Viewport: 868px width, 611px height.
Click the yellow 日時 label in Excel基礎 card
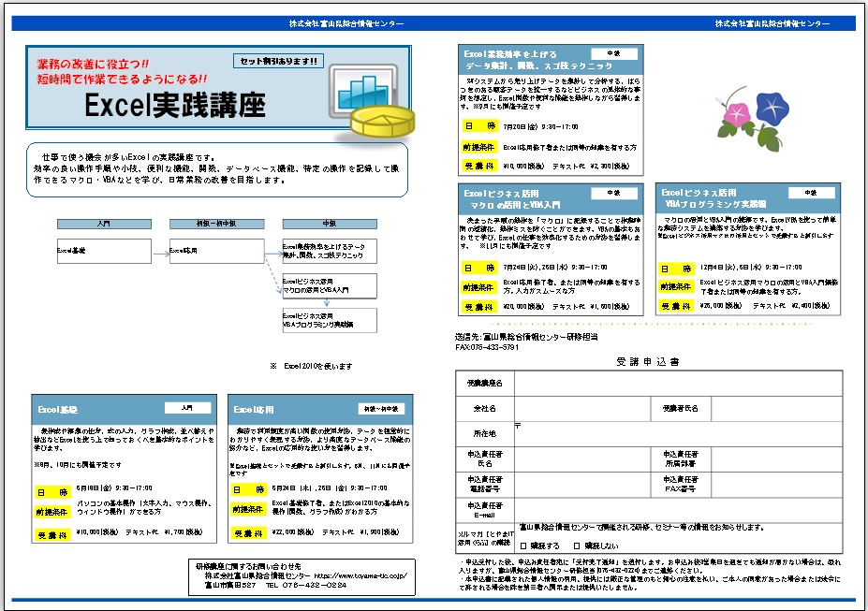52,489
